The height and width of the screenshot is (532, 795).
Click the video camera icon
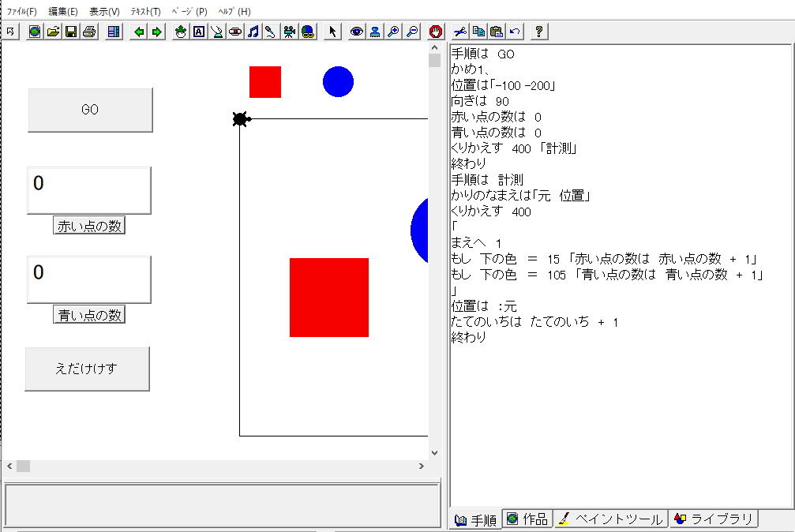tap(290, 32)
